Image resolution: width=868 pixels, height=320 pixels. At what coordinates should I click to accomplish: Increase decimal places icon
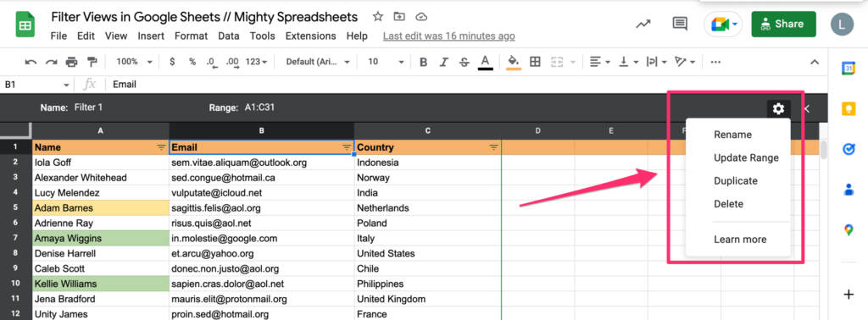coord(232,62)
